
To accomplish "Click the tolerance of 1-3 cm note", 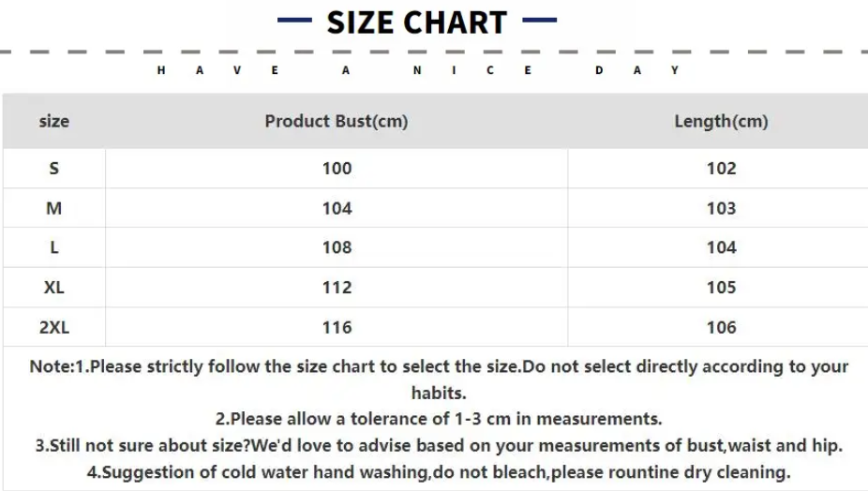I will click(x=439, y=419).
